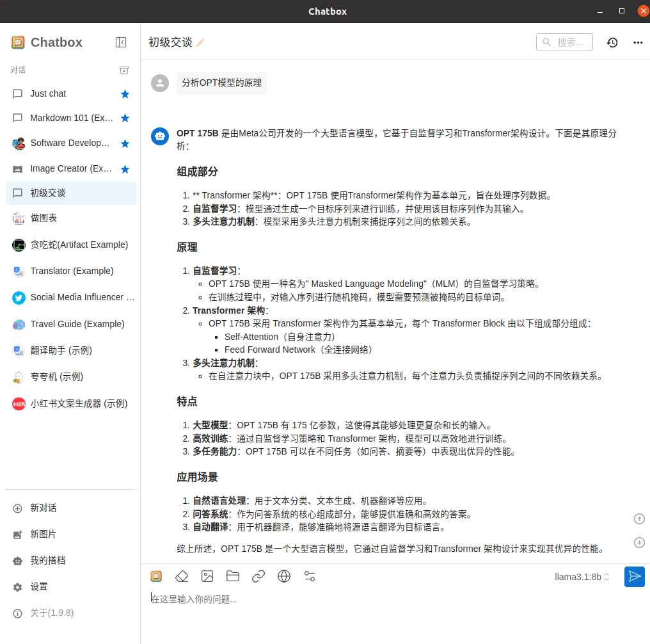Open the 夸夸机 (示例) conversation
The width and height of the screenshot is (650, 644).
click(x=71, y=377)
